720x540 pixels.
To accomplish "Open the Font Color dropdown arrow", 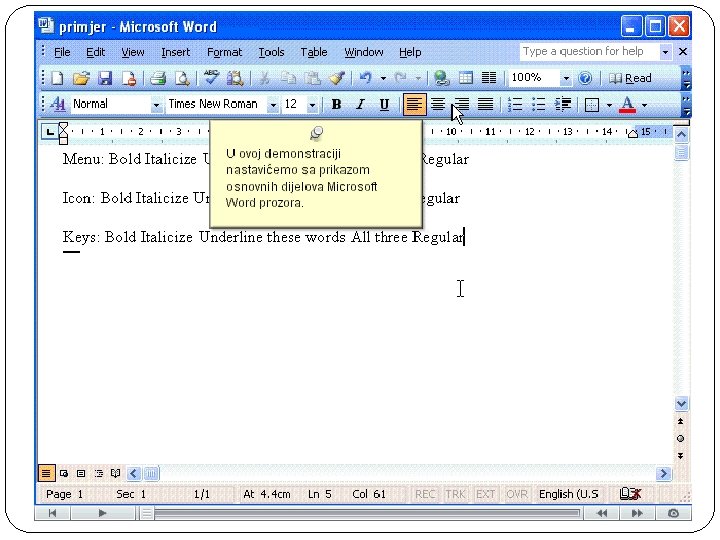I will (644, 105).
